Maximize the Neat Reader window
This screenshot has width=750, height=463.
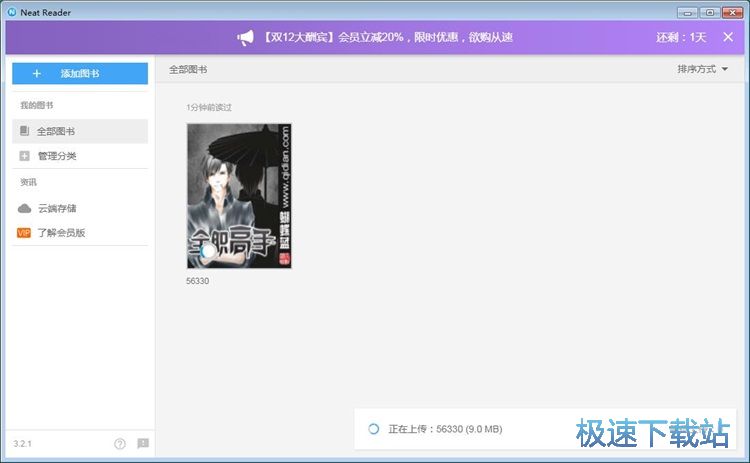coord(710,13)
